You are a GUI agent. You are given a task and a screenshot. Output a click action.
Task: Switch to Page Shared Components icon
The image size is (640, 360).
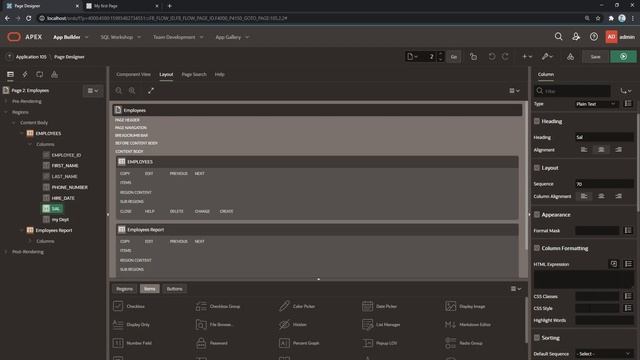[x=54, y=74]
